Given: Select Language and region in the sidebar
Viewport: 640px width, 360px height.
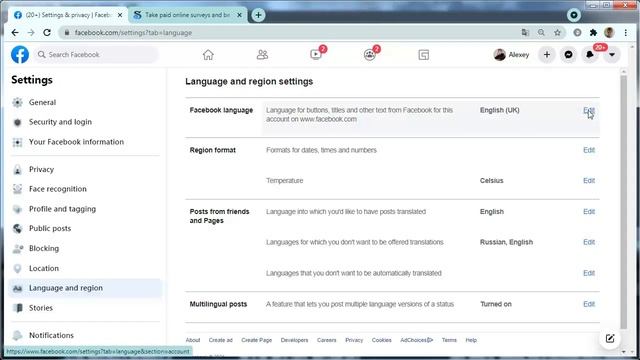Looking at the screenshot, I should tap(85, 288).
